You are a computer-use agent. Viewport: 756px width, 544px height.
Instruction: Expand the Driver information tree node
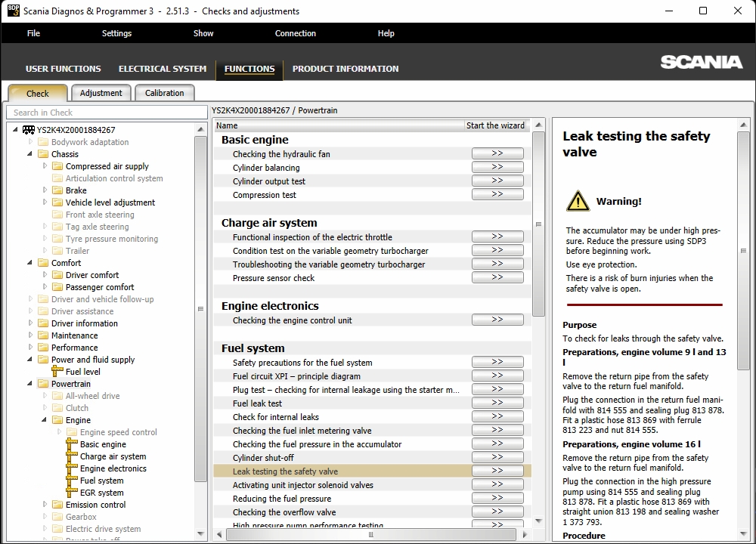31,323
